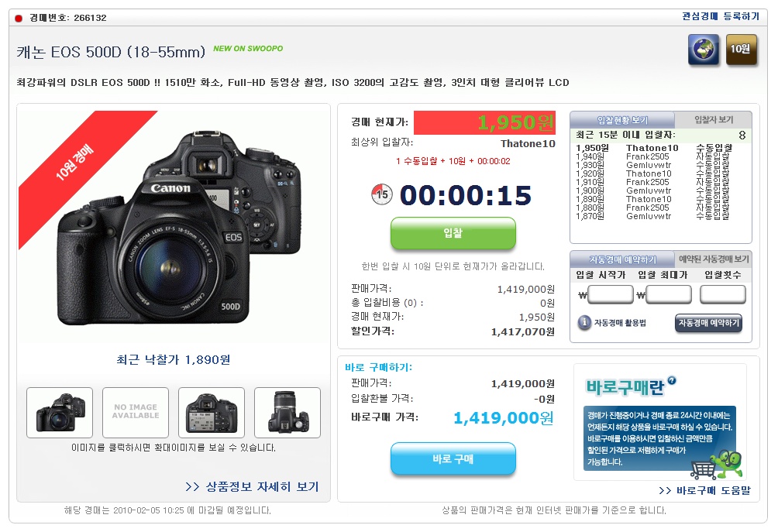Click the 1,920원 Thatone10 bid row
Screen dimensions: 778x532
tap(654, 173)
